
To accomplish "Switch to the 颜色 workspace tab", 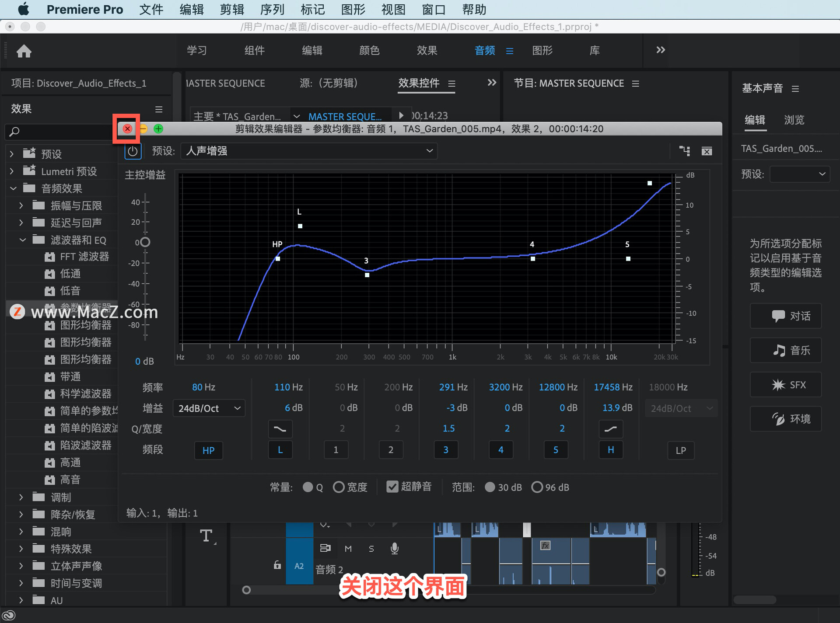I will [369, 50].
